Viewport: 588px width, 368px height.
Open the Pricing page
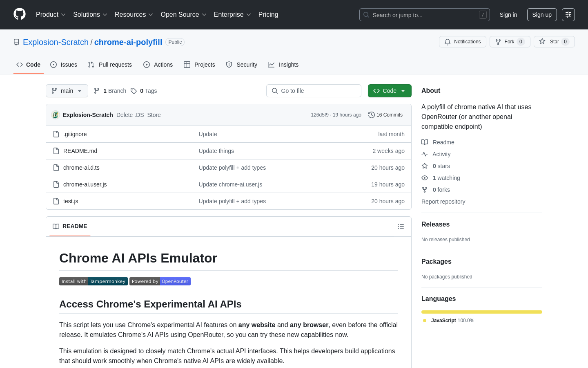point(268,15)
